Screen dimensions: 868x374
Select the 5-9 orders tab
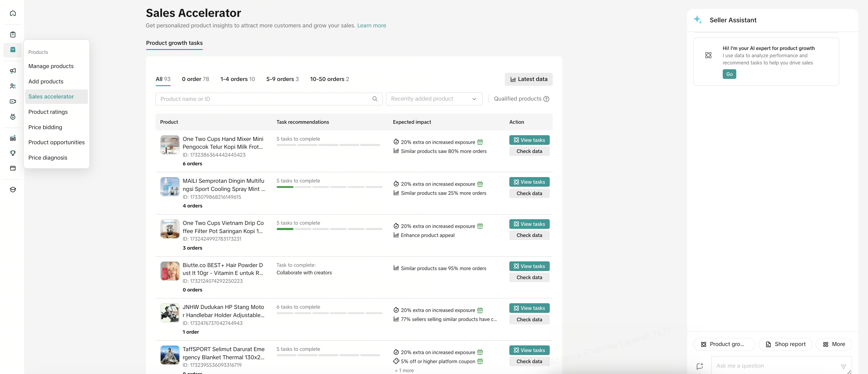282,79
